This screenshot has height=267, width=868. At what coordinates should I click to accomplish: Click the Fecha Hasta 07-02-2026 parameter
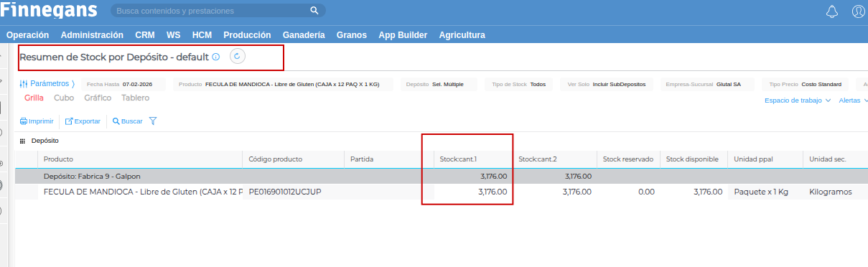coord(123,84)
